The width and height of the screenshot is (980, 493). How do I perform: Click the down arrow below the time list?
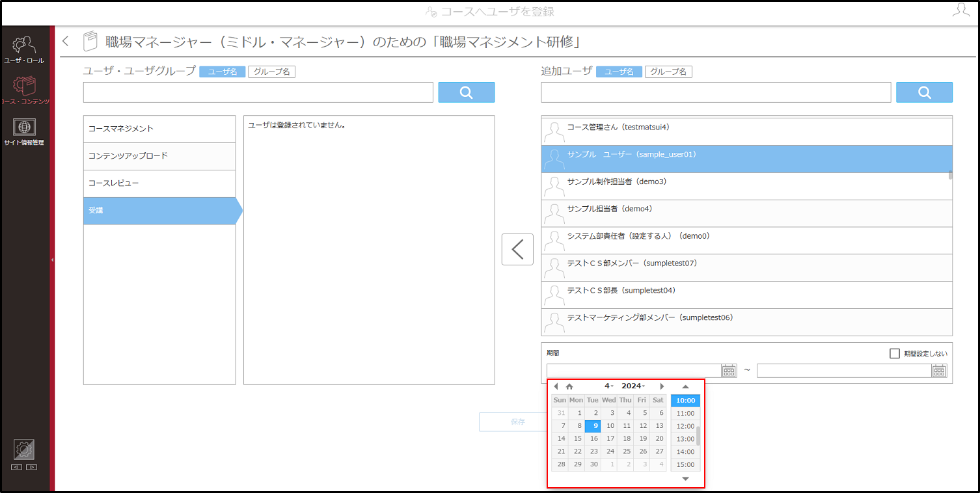685,479
